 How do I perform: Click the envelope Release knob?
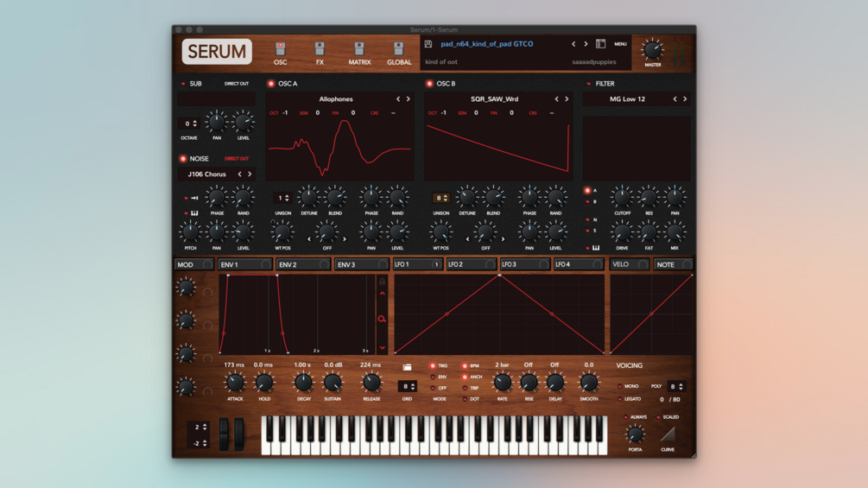371,383
